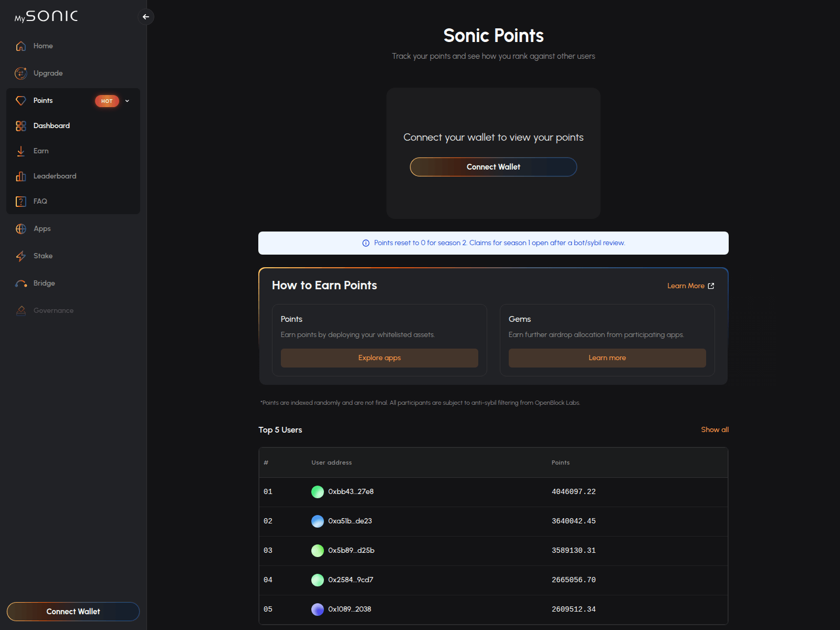Open the Bridge menu item

tap(73, 283)
